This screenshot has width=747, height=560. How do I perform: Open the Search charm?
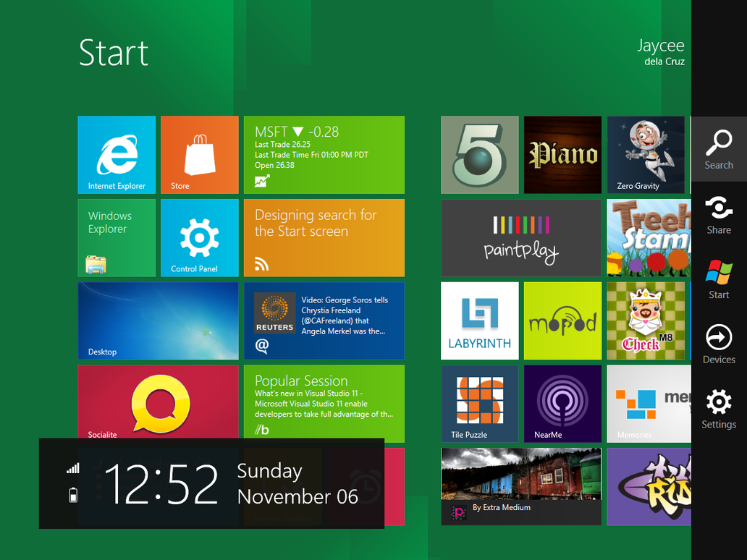[719, 149]
